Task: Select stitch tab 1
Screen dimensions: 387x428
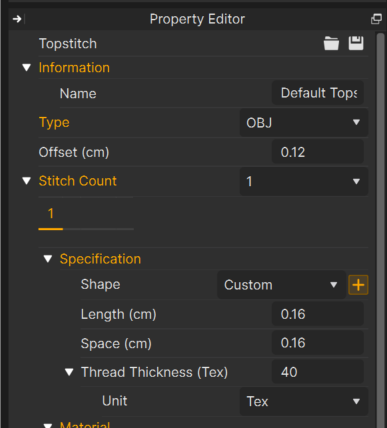Action: (51, 214)
